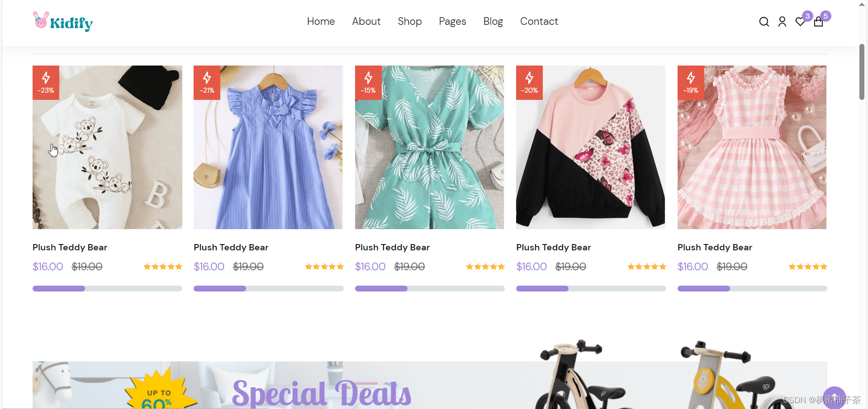This screenshot has width=868, height=409.
Task: Open Plush Teddy Bear title under gingham dress
Action: pyautogui.click(x=715, y=247)
